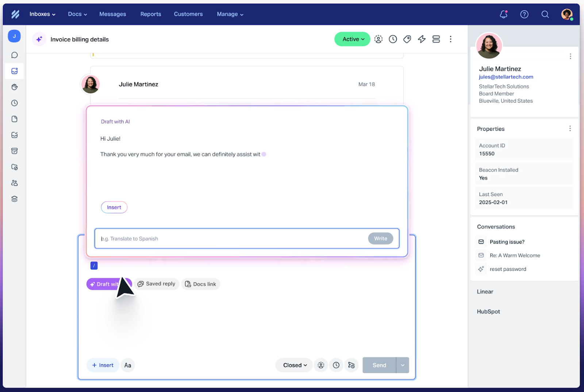The width and height of the screenshot is (584, 392).
Task: Select the assign-user icon in the toolbar
Action: (378, 39)
